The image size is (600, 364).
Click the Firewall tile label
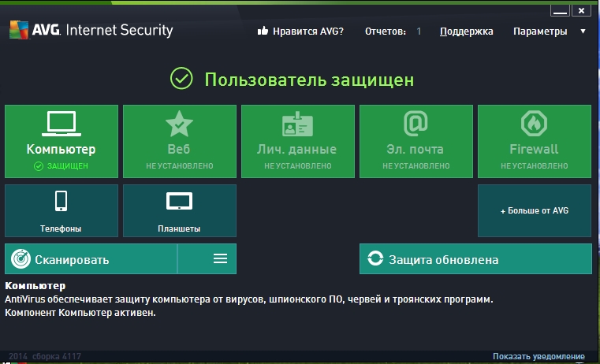[535, 150]
